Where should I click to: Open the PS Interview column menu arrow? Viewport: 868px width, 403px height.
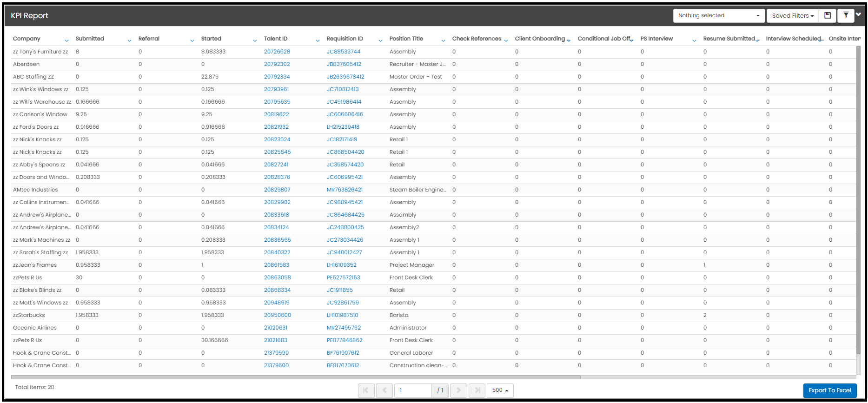(x=694, y=40)
